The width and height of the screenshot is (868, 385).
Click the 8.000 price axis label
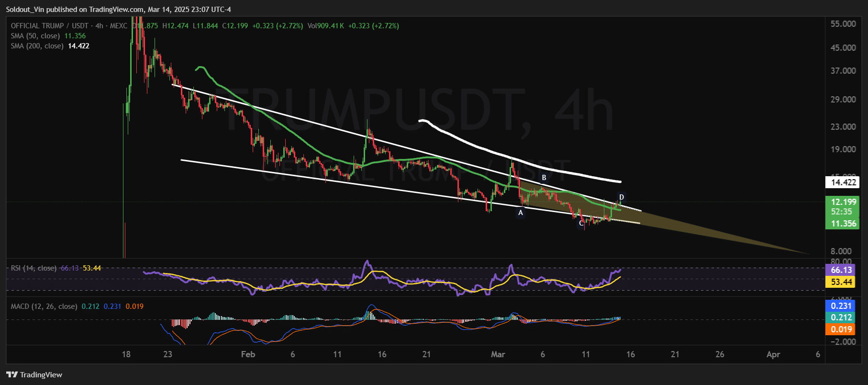point(841,251)
